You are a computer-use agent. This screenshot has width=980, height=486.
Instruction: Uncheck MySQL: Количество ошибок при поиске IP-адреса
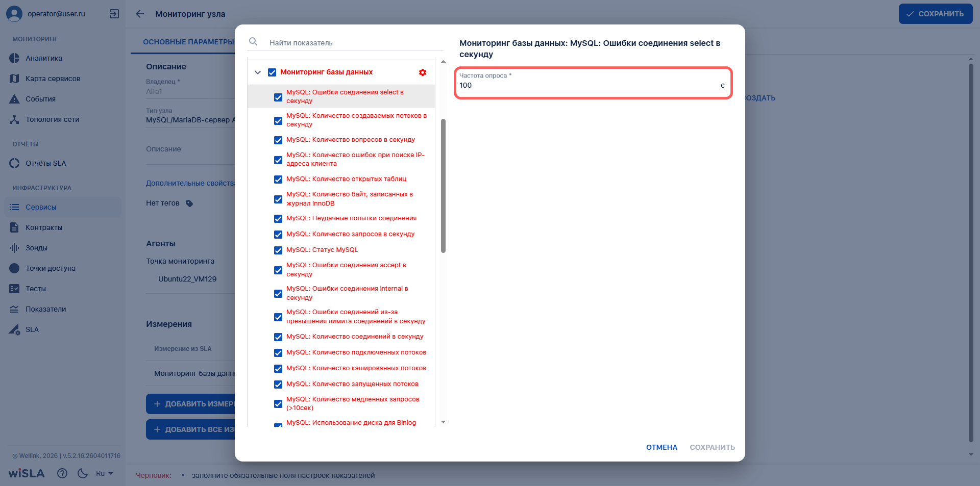278,160
